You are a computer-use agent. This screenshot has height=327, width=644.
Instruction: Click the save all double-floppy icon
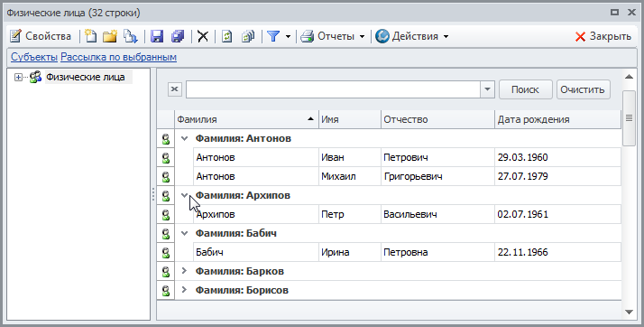[x=178, y=36]
